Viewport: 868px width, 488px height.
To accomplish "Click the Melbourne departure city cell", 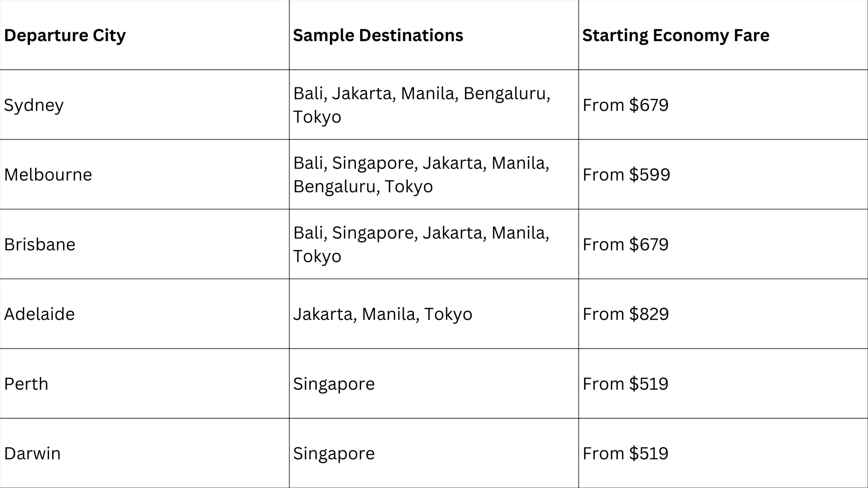I will (x=144, y=174).
